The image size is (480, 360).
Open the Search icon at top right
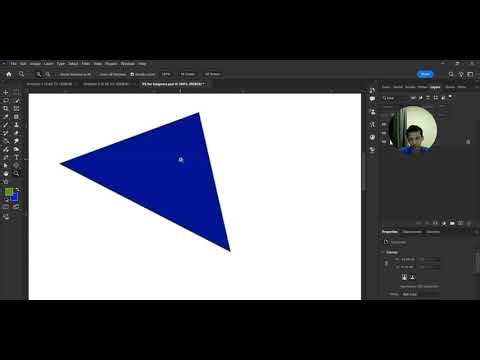(451, 74)
